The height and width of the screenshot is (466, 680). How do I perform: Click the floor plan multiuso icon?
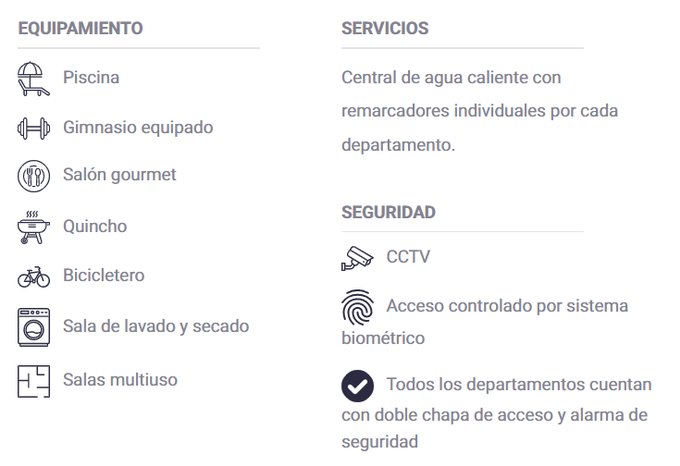pyautogui.click(x=33, y=381)
